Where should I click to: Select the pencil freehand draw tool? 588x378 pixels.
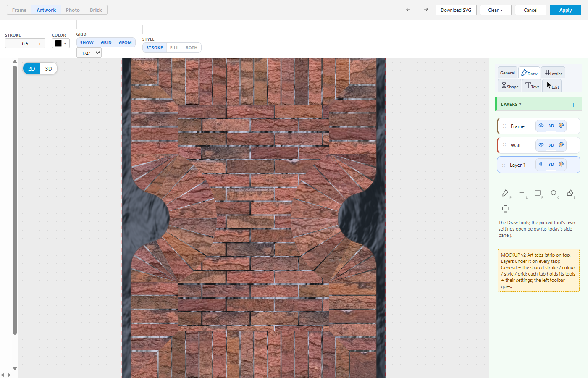click(x=505, y=193)
